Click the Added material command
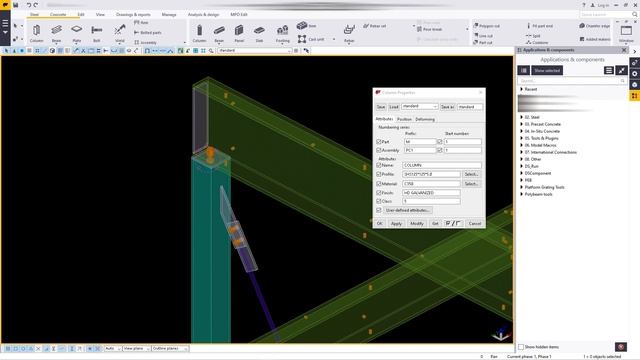 595,39
